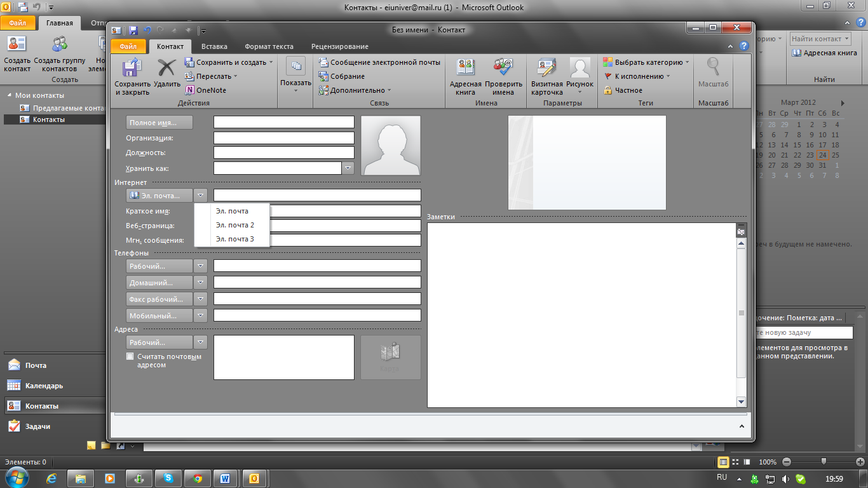Click Save and create new icon
Screen dimensions: 868x488
pyautogui.click(x=189, y=62)
